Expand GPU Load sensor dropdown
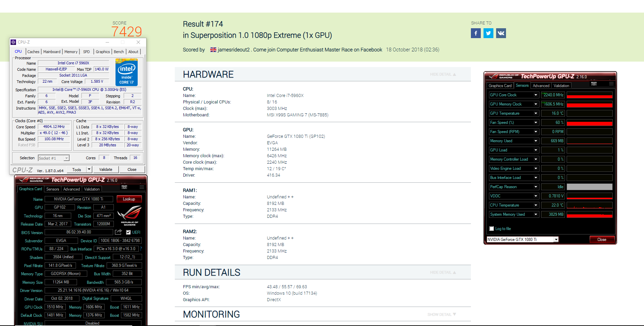 (x=536, y=150)
